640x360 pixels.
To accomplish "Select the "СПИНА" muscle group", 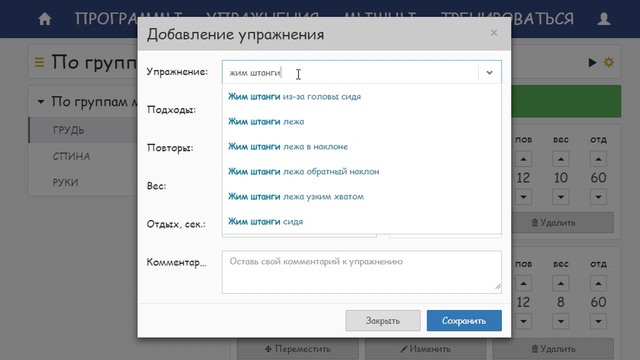I will click(71, 156).
